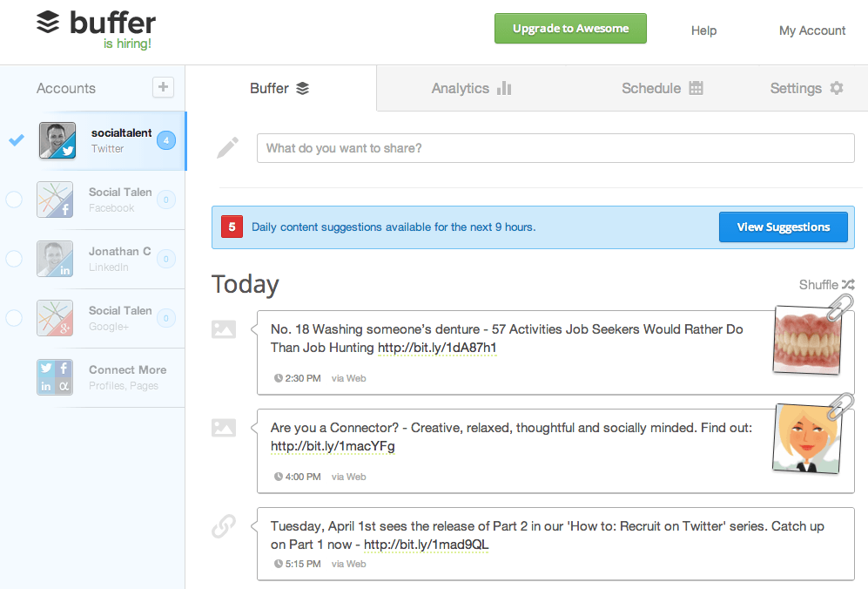The width and height of the screenshot is (868, 589).
Task: Switch to the Analytics tab
Action: coord(472,88)
